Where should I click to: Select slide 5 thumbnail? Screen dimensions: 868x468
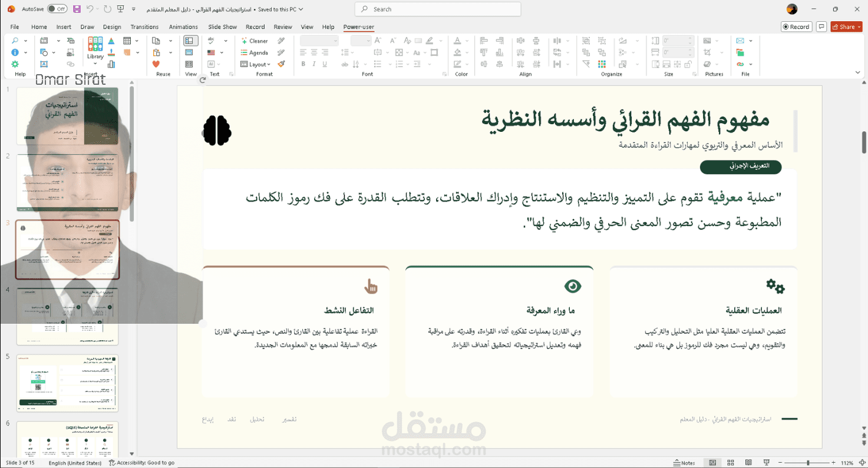point(67,383)
